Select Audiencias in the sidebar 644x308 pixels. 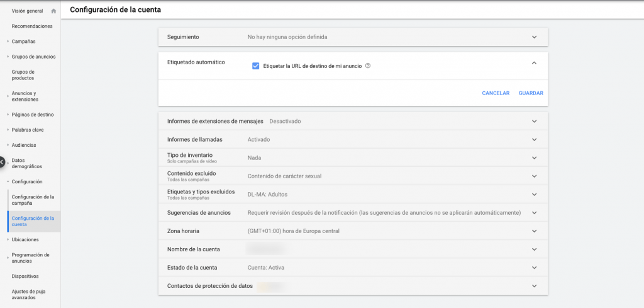24,145
